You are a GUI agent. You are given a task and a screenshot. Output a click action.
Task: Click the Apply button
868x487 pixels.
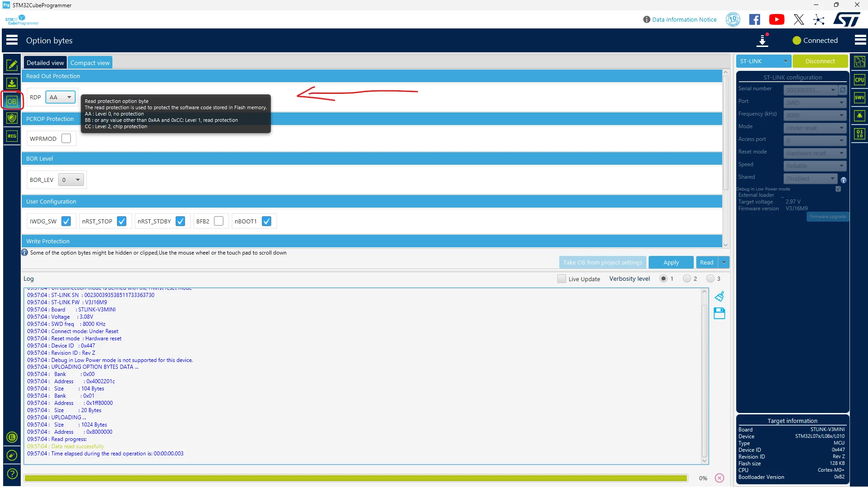click(x=671, y=262)
